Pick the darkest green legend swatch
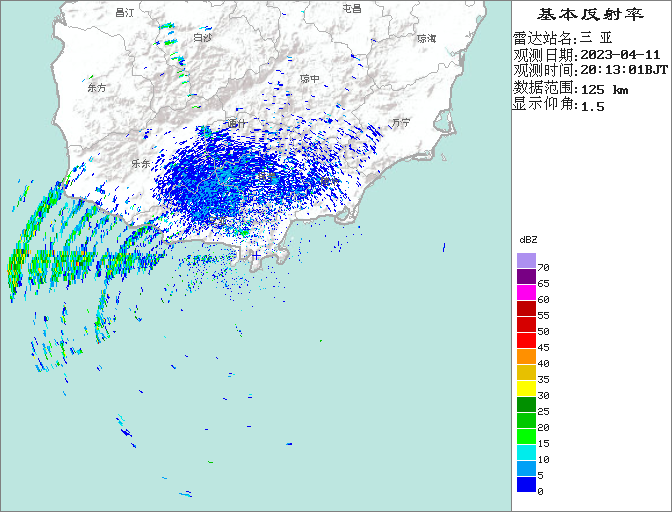This screenshot has height=512, width=672. coord(526,404)
